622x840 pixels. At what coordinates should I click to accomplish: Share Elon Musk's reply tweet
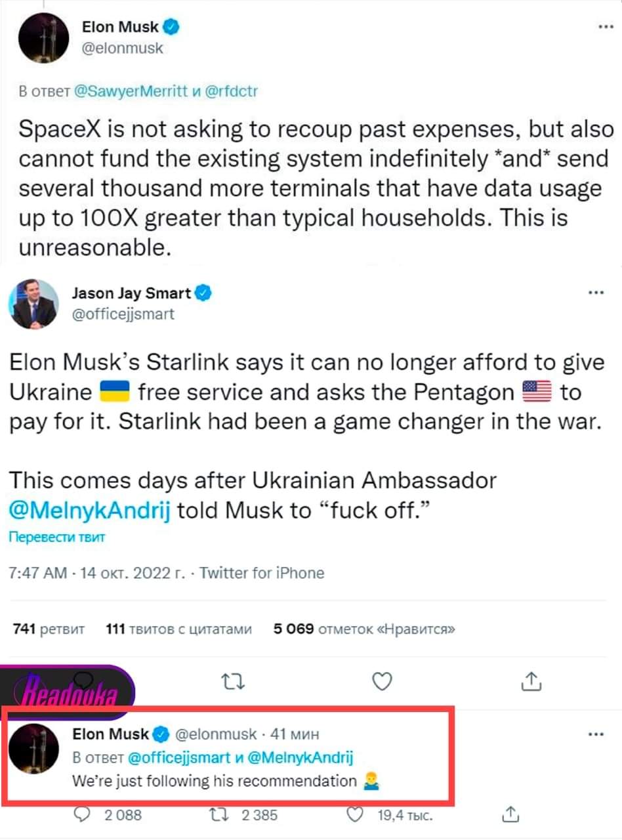[510, 814]
